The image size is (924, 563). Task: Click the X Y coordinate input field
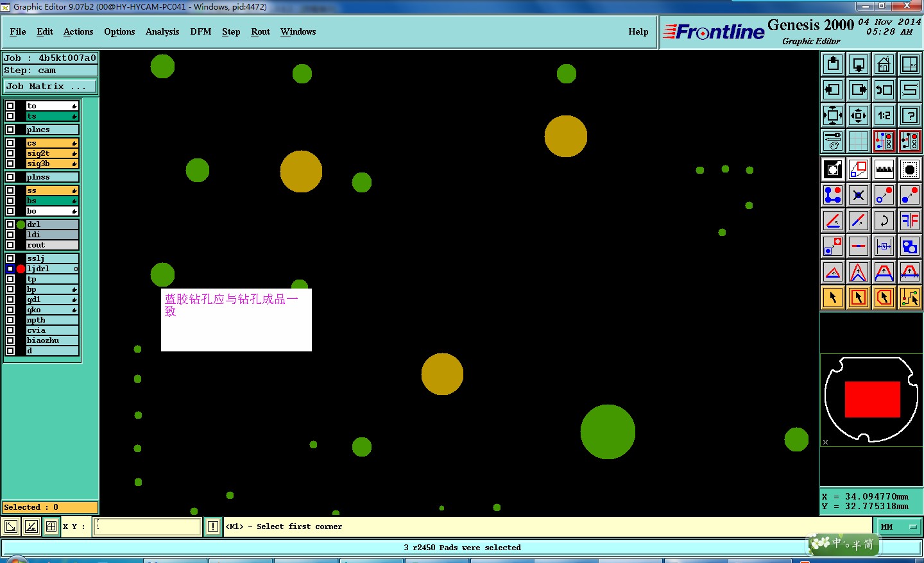(148, 526)
